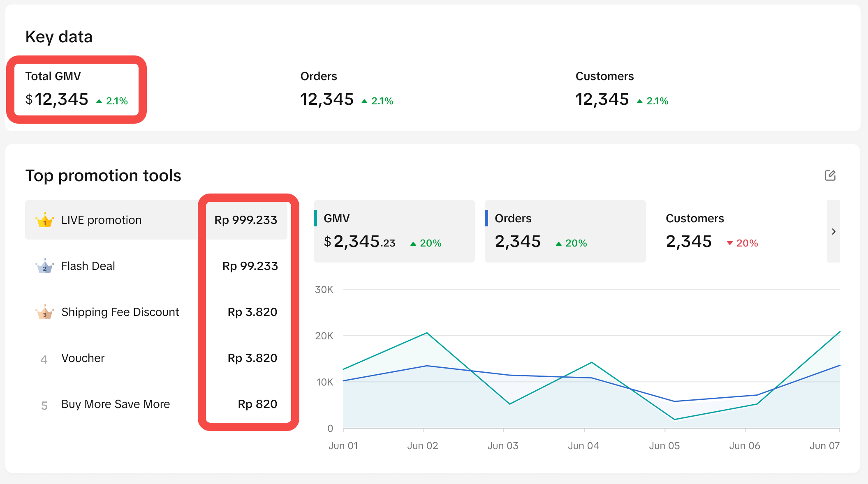Click the Total GMV green up arrow
This screenshot has width=868, height=484.
(x=99, y=101)
